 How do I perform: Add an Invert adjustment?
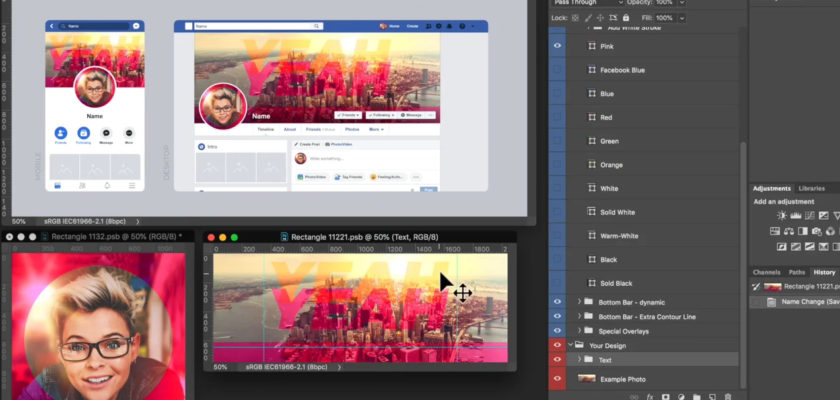pos(782,247)
